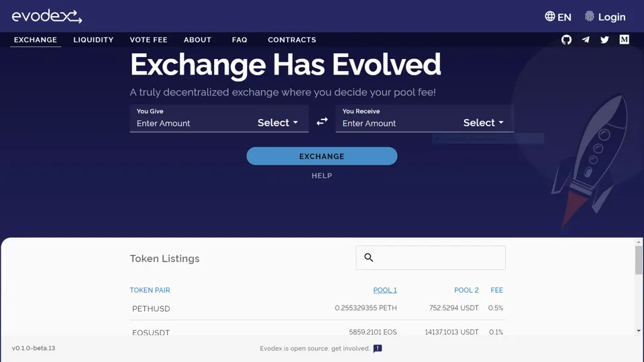Open the feedback icon in footer
This screenshot has width=644, height=362.
pyautogui.click(x=378, y=349)
